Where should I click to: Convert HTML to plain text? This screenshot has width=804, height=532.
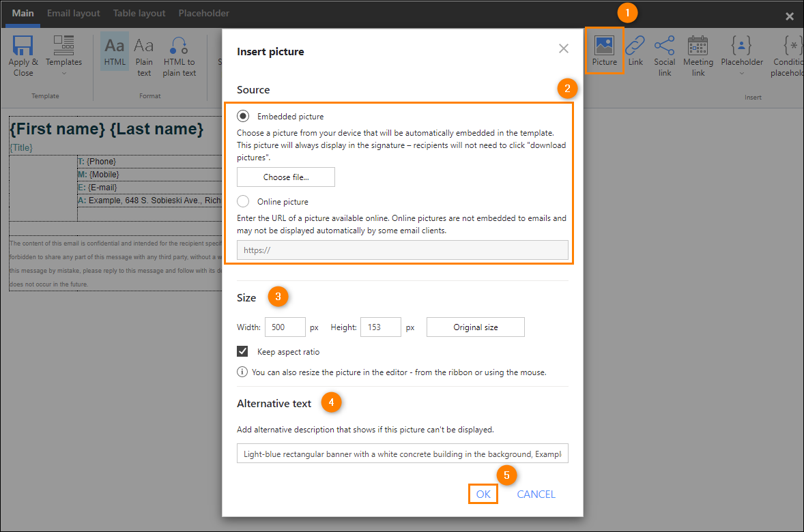(x=179, y=57)
